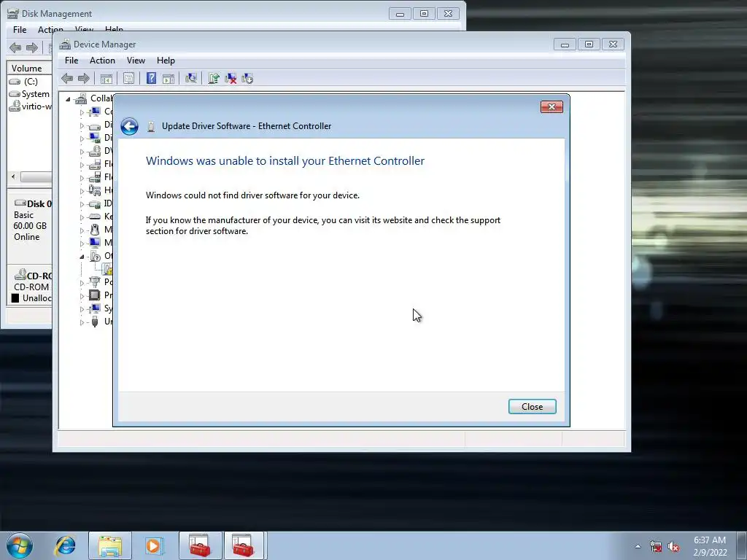
Task: Click left scroll arrow in Disk Management volume list
Action: pyautogui.click(x=13, y=176)
